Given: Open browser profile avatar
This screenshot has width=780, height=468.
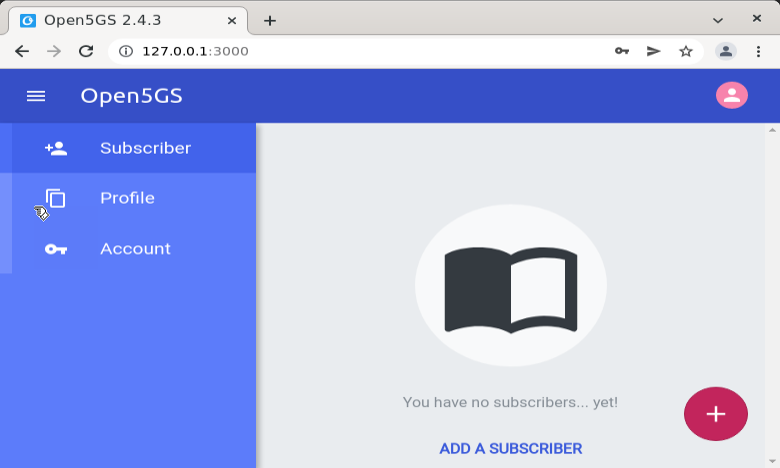Looking at the screenshot, I should [x=726, y=51].
